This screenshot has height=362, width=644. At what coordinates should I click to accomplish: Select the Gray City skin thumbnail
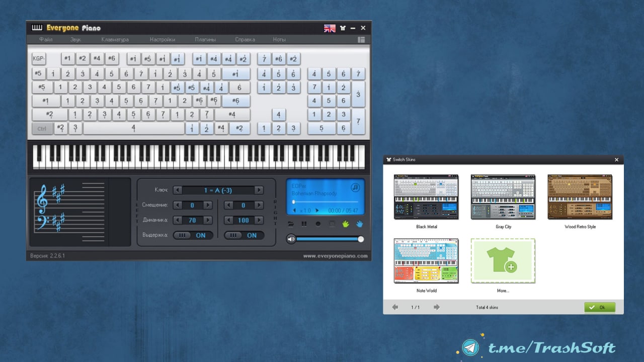[503, 197]
